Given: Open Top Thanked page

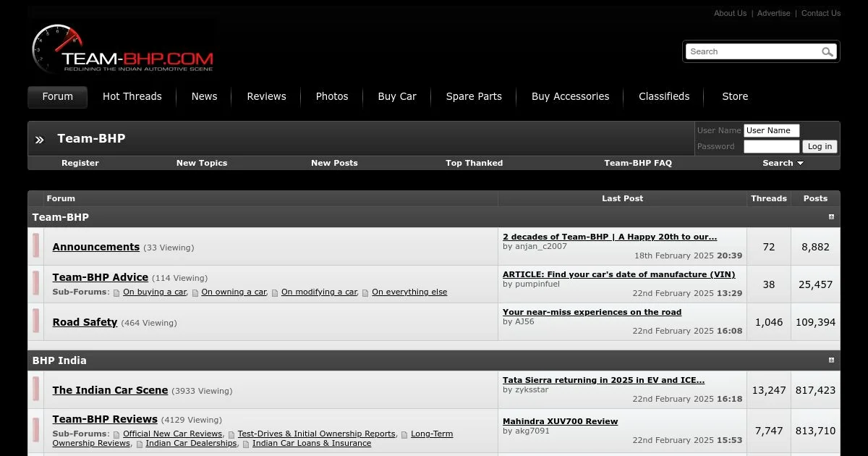Looking at the screenshot, I should [x=475, y=163].
